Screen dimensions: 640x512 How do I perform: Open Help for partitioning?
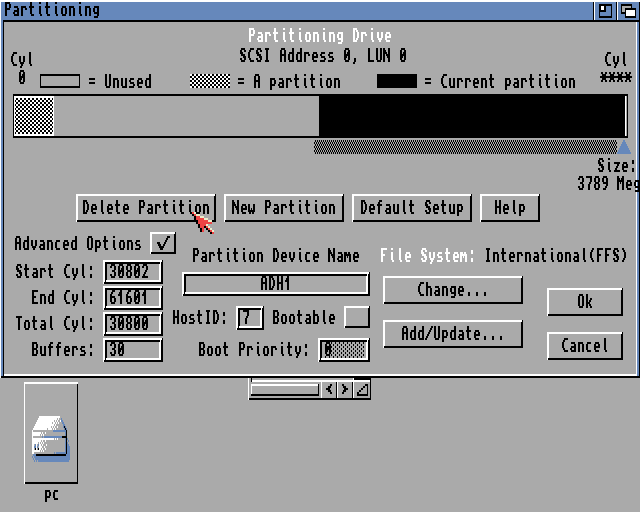(x=509, y=208)
